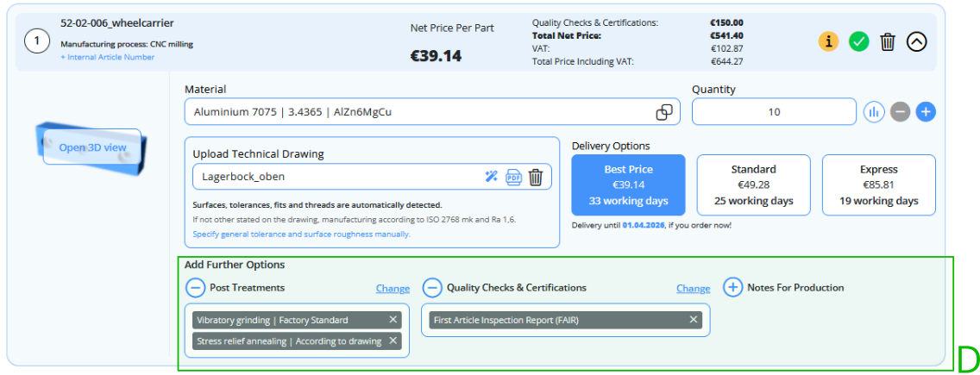The image size is (980, 375).
Task: Choose the Express delivery option
Action: (878, 185)
